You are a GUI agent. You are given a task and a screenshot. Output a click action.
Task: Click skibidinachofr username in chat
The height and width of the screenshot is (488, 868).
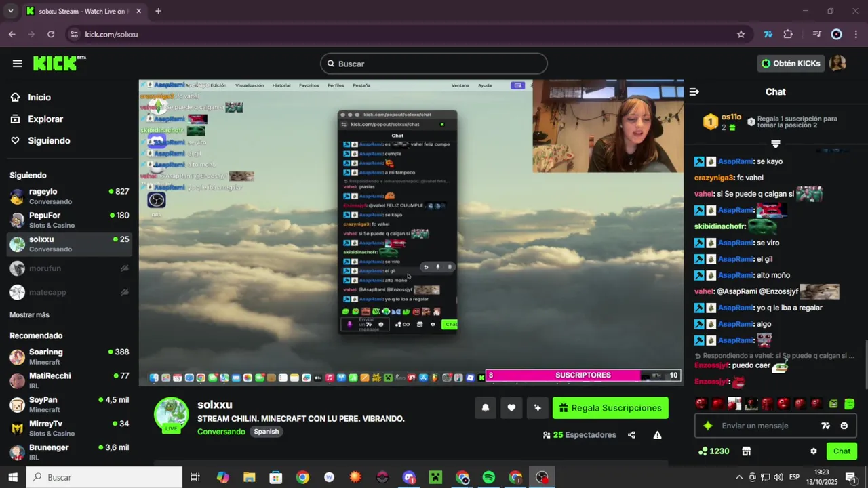[x=719, y=226]
